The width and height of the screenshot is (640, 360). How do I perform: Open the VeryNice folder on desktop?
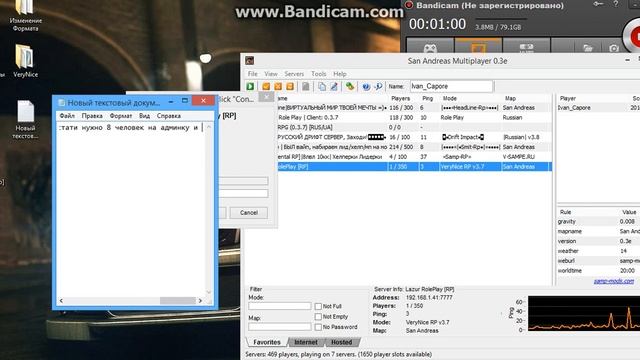[x=25, y=61]
